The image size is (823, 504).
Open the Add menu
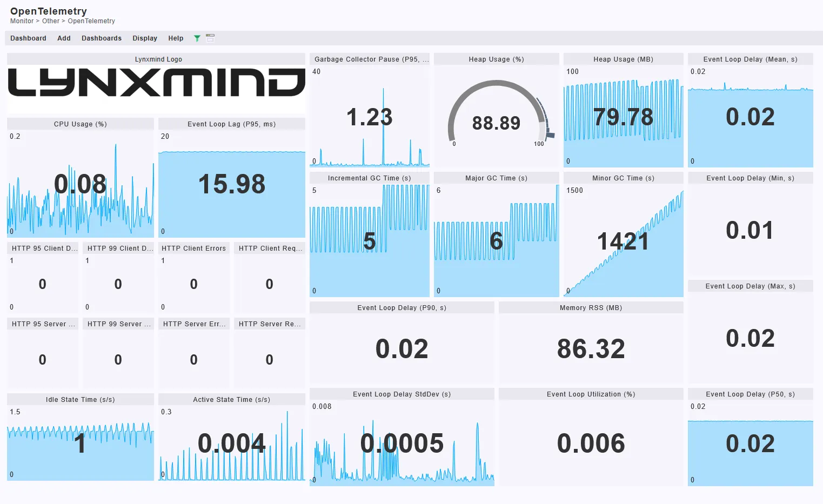[x=64, y=38]
